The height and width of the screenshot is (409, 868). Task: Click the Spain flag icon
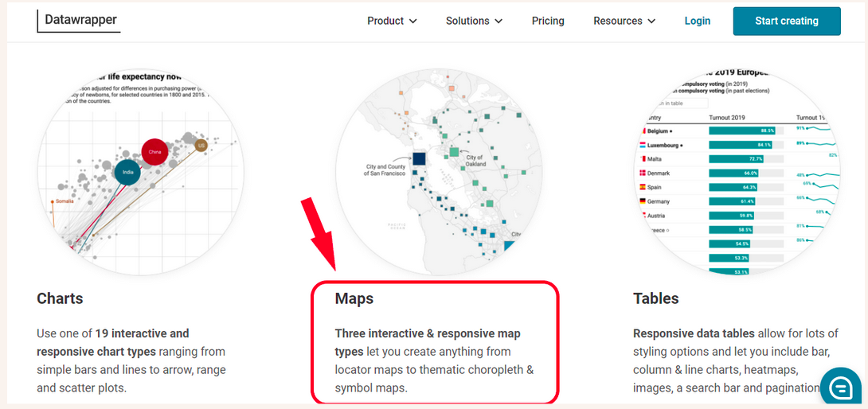641,187
